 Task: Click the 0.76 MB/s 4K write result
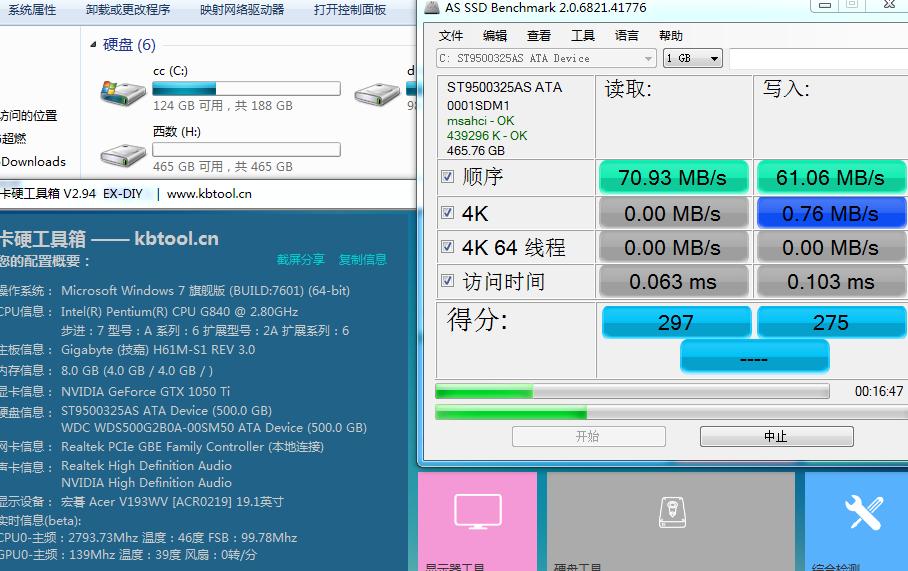[831, 213]
